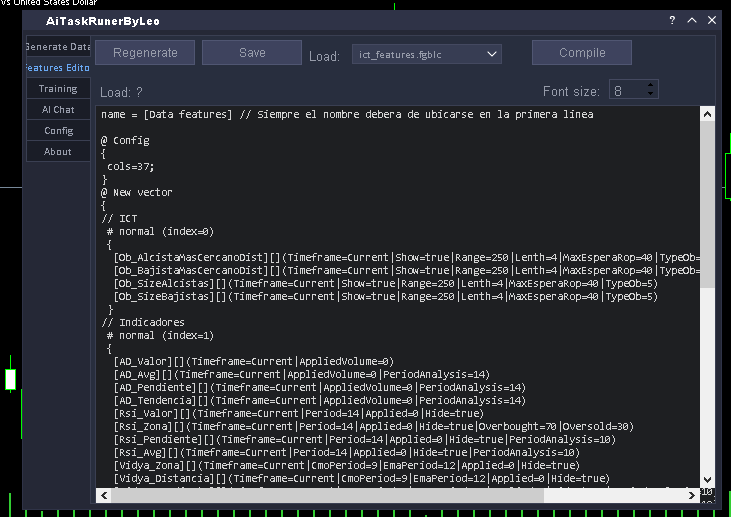Image resolution: width=731 pixels, height=518 pixels.
Task: Click vertical scrollbar up arrow
Action: (x=708, y=113)
